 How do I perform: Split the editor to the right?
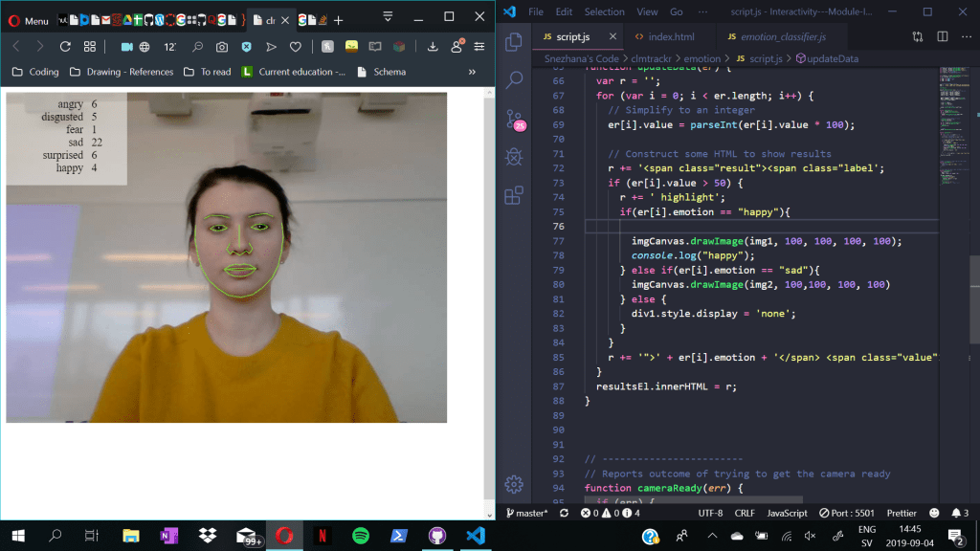point(942,36)
